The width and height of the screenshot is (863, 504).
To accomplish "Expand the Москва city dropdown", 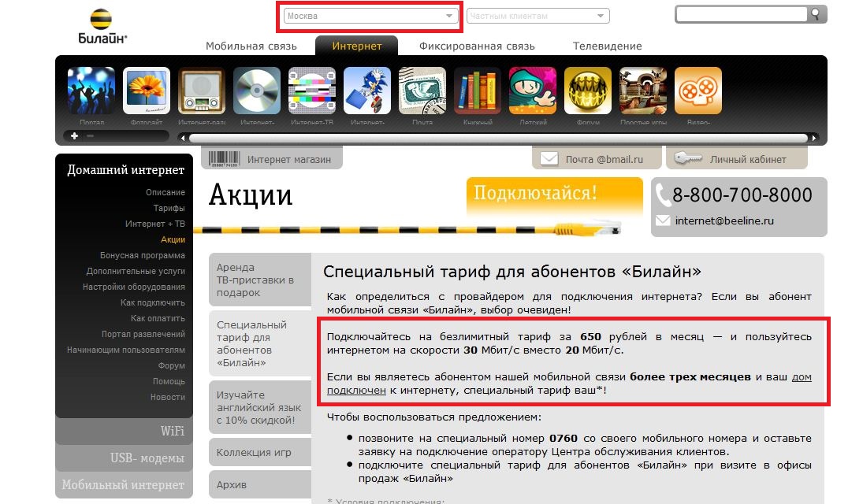I will click(x=370, y=16).
